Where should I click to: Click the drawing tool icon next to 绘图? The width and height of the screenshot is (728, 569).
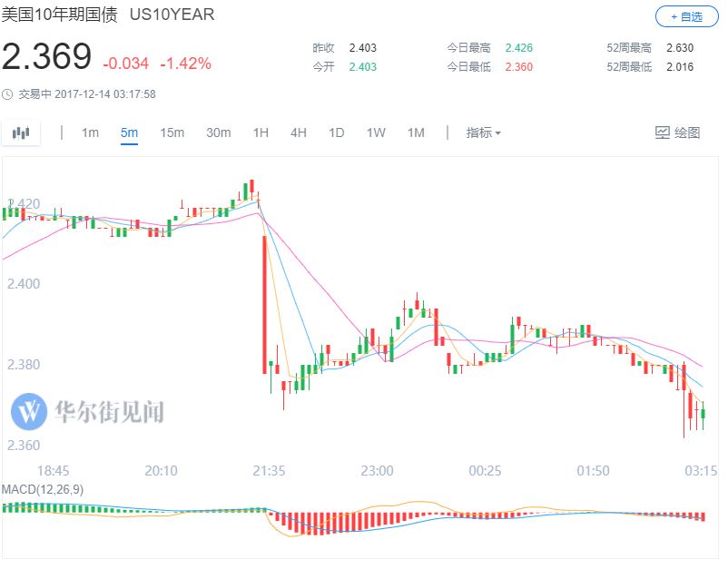point(662,133)
